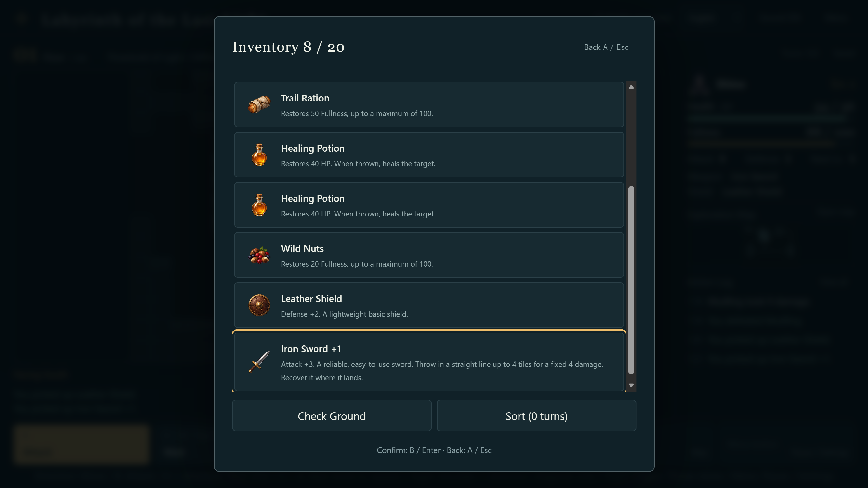
Task: Click the Leather Shield icon
Action: coord(259,305)
